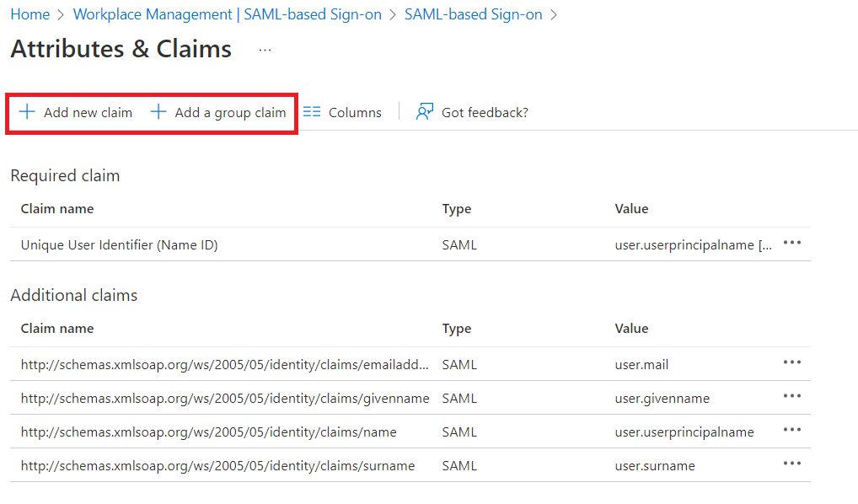Viewport: 858px width, 504px height.
Task: Click the Add a group claim label
Action: (230, 113)
